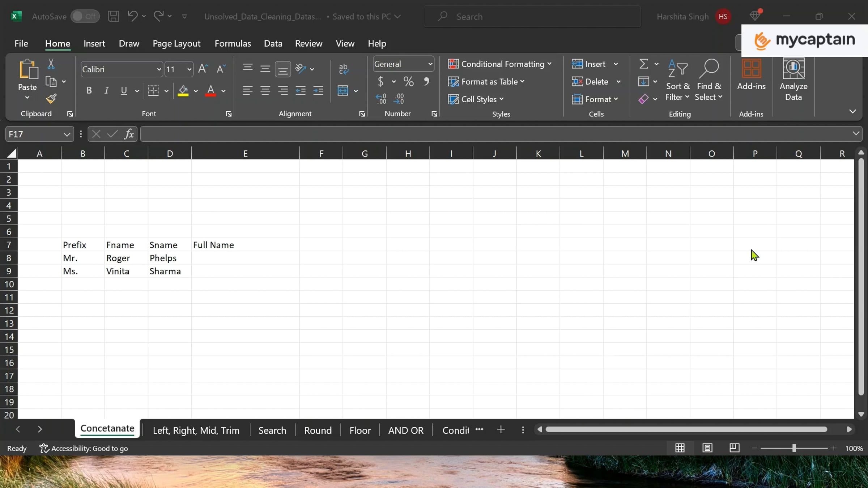Open Analyze Data tool
This screenshot has height=488, width=868.
point(793,80)
